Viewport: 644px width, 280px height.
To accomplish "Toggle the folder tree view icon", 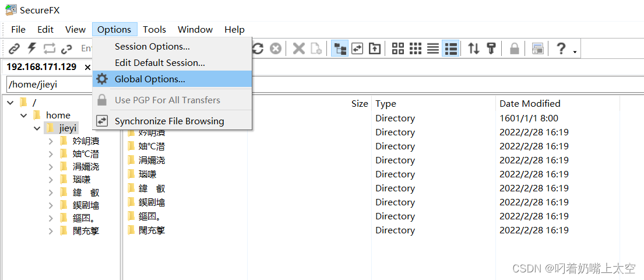I will 340,48.
